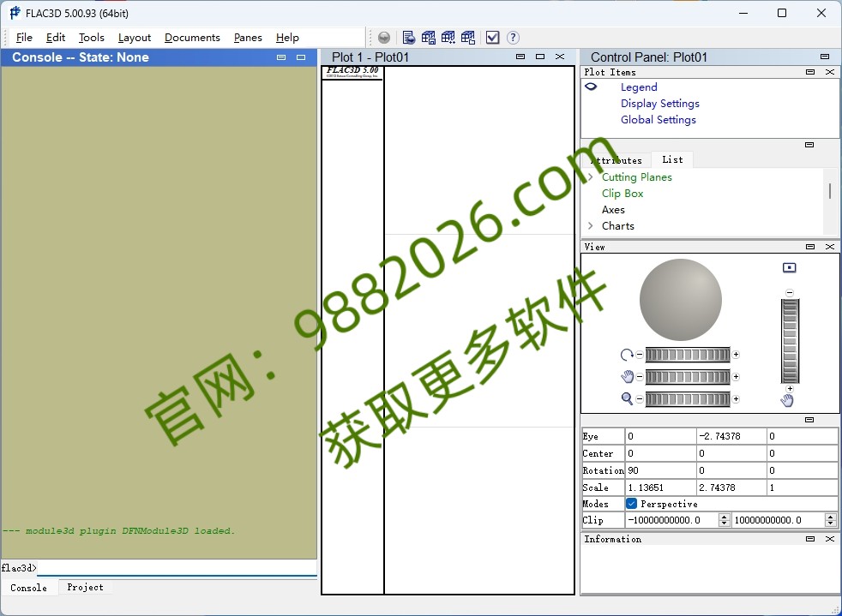Screen dimensions: 842x616
Task: Switch to the Console tab at bottom
Action: pos(28,588)
